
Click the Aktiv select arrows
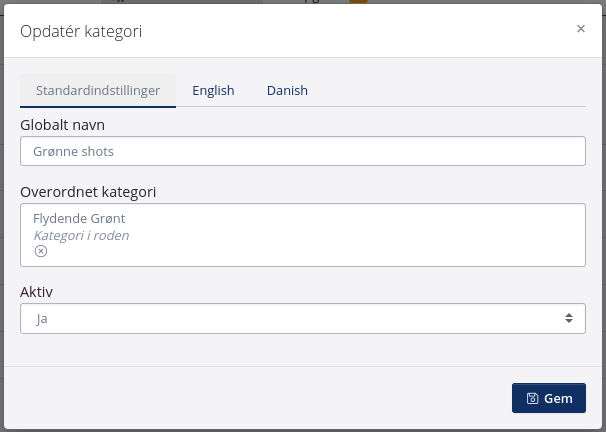(569, 318)
